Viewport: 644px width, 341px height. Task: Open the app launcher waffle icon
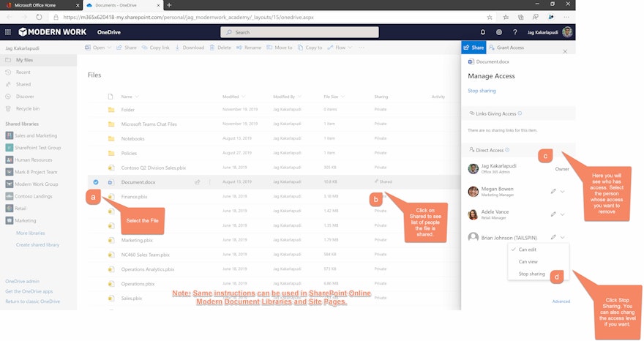pos(8,32)
